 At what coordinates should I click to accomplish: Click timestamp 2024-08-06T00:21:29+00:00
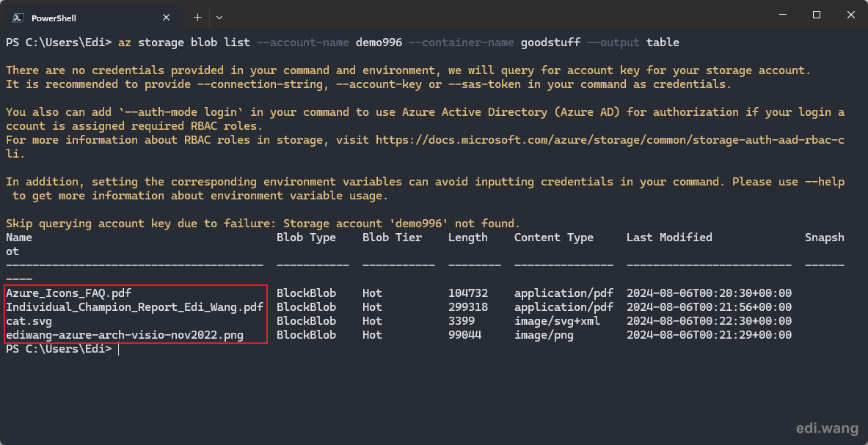pos(709,335)
